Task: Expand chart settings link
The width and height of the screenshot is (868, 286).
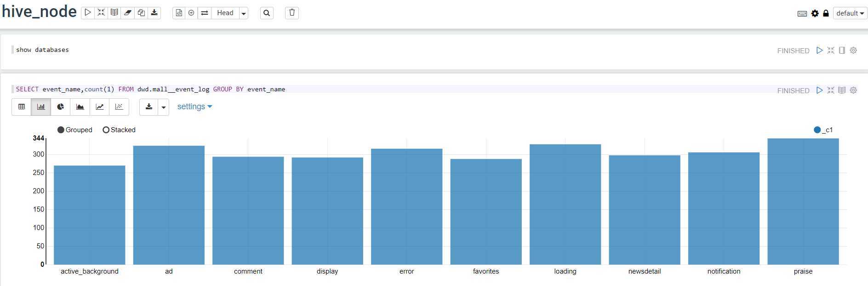Action: (194, 107)
